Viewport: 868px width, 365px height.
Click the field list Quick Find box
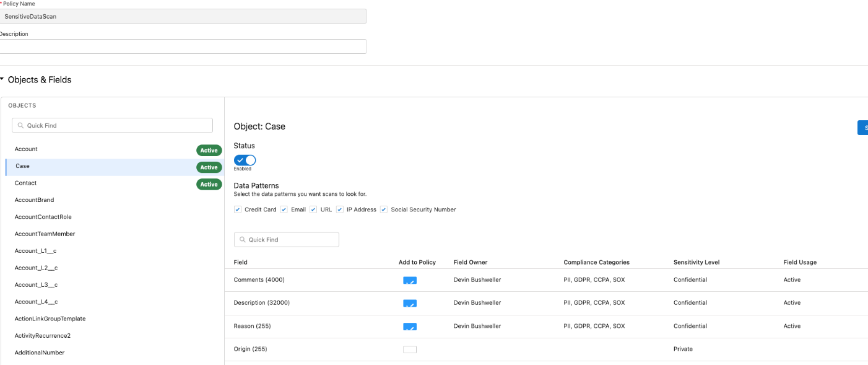tap(287, 240)
